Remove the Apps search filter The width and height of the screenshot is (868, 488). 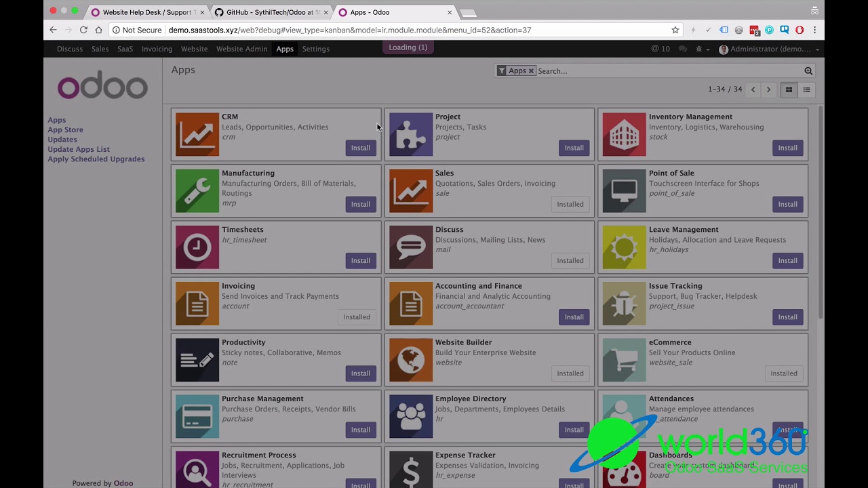pos(531,70)
